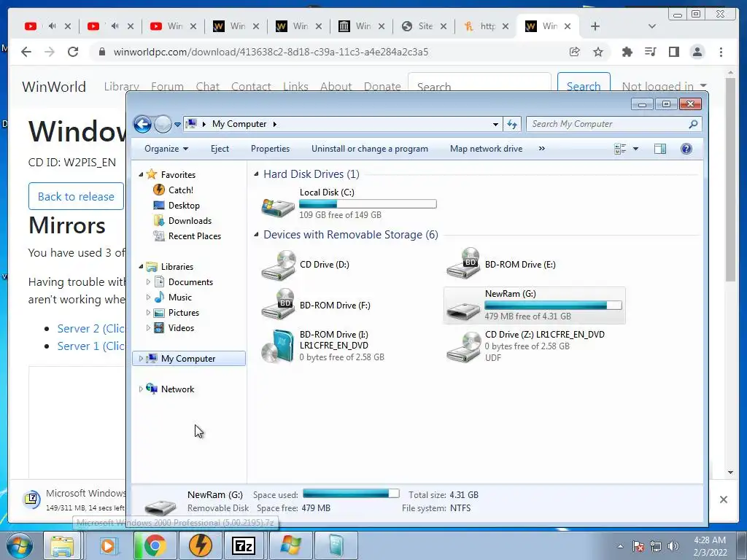Screen dimensions: 747x560
Task: Open Explorer Help question mark icon
Action: [x=686, y=149]
